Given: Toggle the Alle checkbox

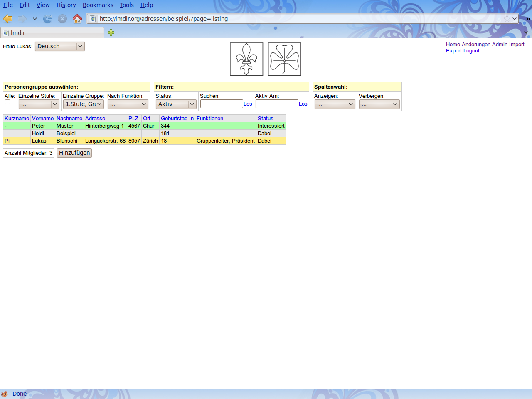Looking at the screenshot, I should click(7, 102).
